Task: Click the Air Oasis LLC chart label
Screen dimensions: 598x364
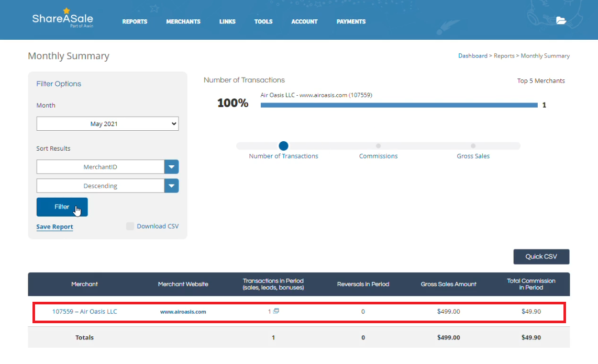Action: point(316,95)
